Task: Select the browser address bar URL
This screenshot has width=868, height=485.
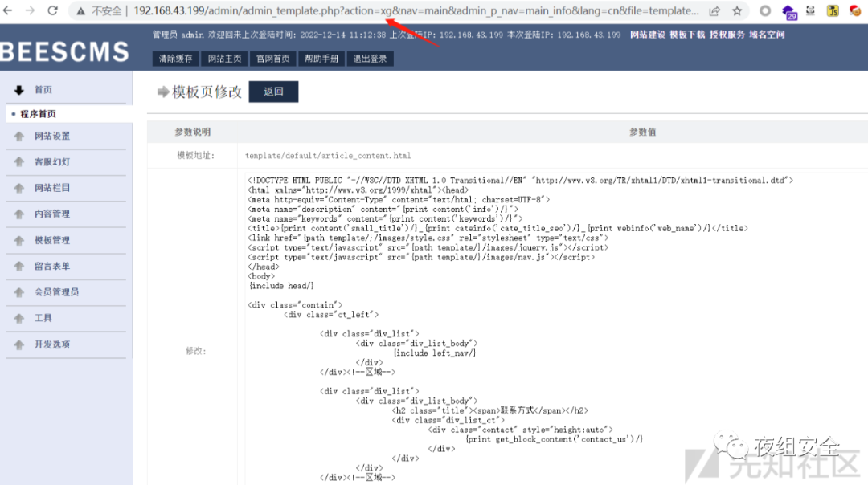Action: coord(416,11)
